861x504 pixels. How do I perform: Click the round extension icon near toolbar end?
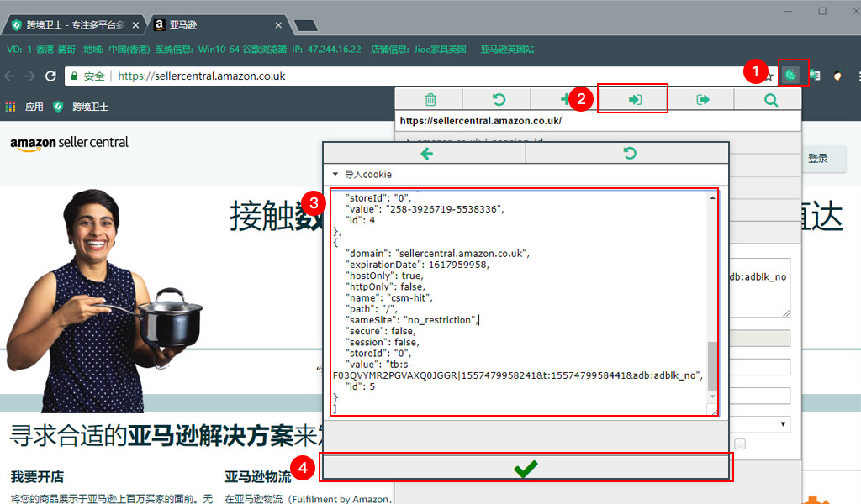(x=837, y=76)
